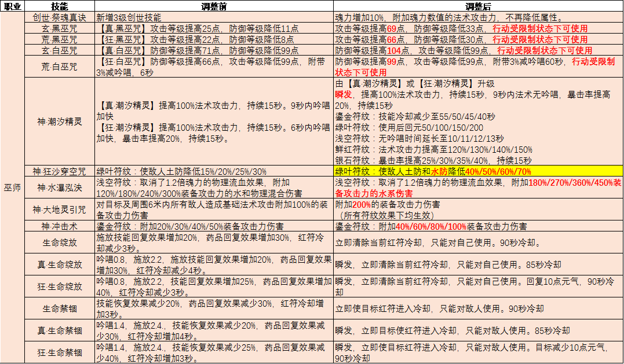This screenshot has width=624, height=364.
Task: Click the 120%/180%/240%/300%装备攻击力 before cell
Action: pos(214,187)
